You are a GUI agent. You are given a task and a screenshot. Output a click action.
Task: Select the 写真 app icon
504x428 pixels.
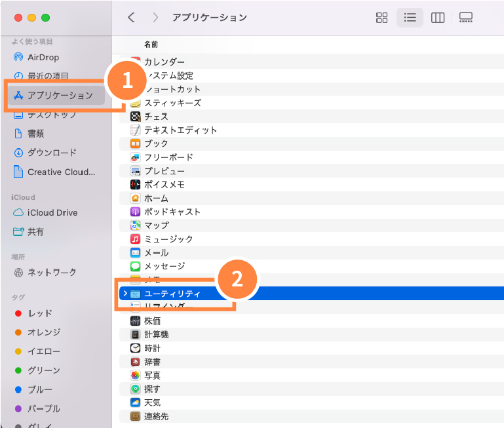tap(135, 376)
